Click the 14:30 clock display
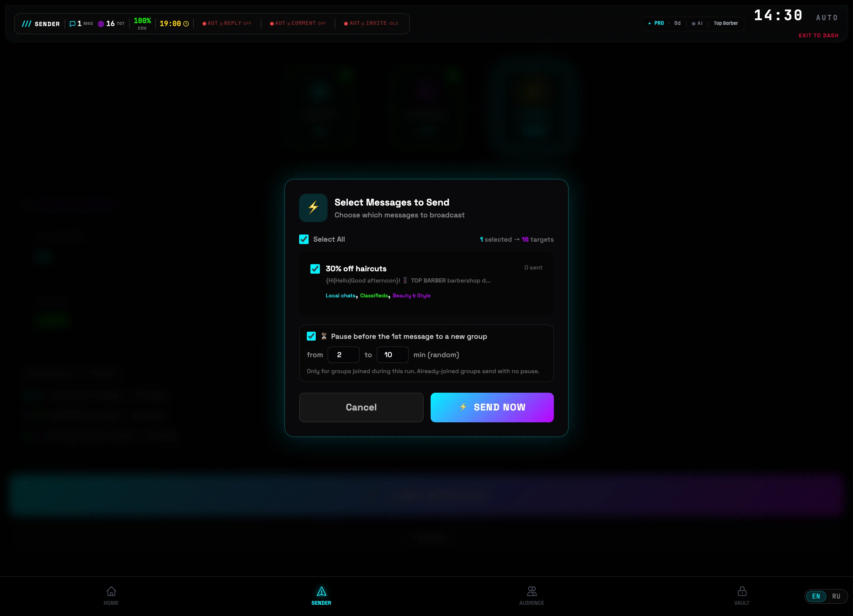Image resolution: width=853 pixels, height=616 pixels. pyautogui.click(x=778, y=15)
